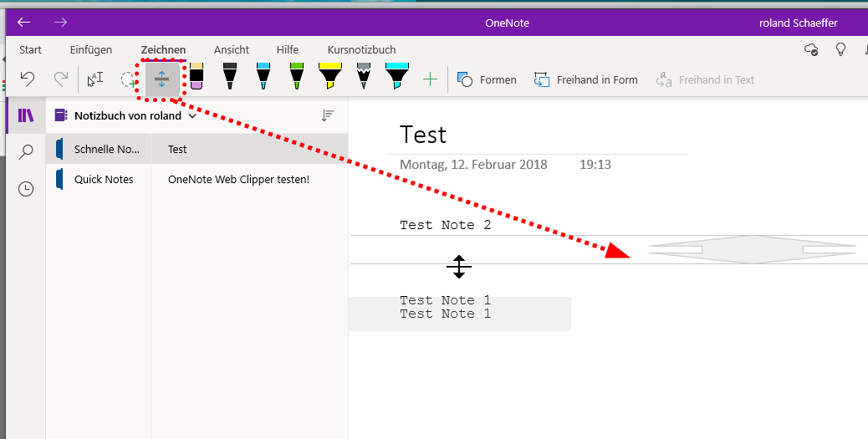Open the Formen shapes menu

point(487,79)
